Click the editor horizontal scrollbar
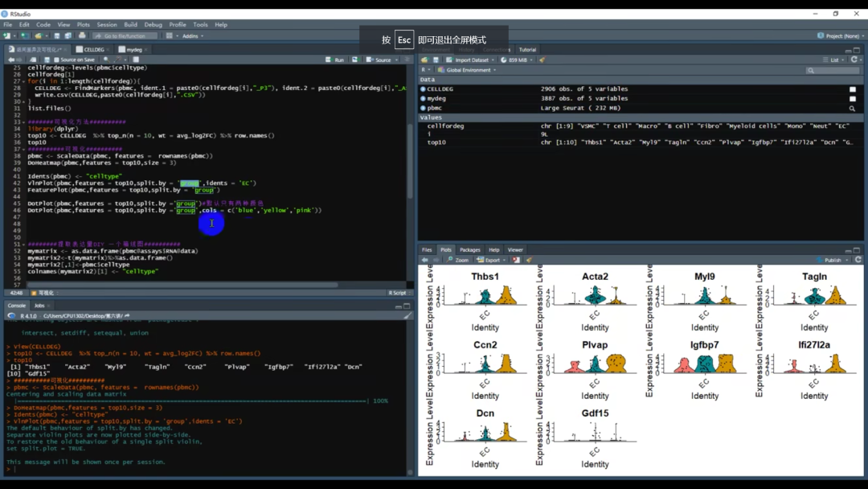This screenshot has height=489, width=868. pos(182,286)
